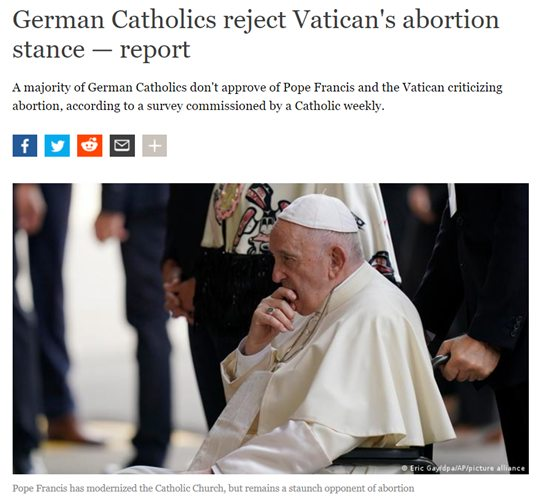This screenshot has height=500, width=538.
Task: Click the headline 'German Catholics reject Vatican's abortion'
Action: pyautogui.click(x=256, y=20)
